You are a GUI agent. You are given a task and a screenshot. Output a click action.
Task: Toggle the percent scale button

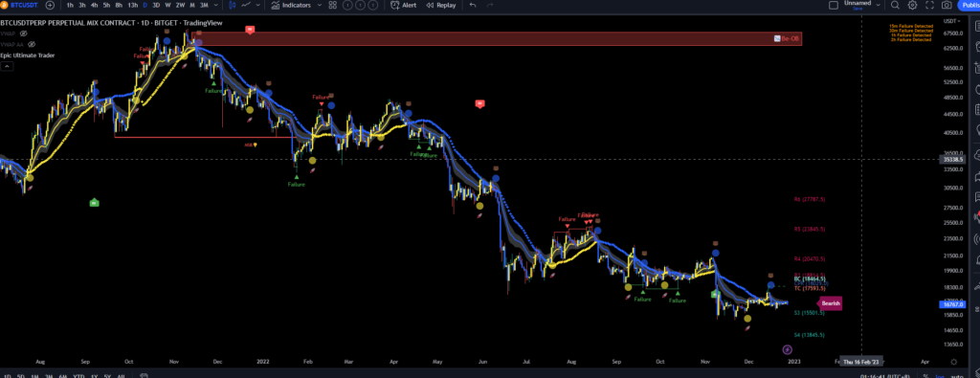925,376
